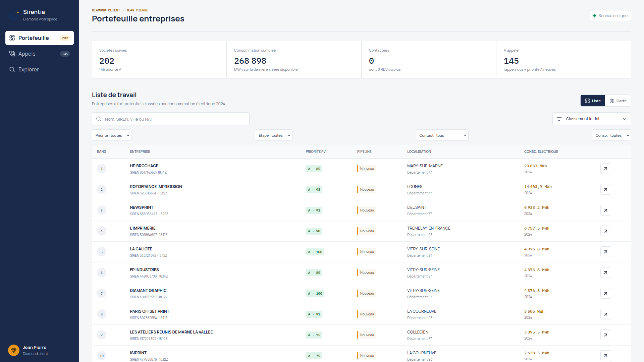Open FP INDUSTRIES details arrow icon
Screen dimensions: 644x362
605,273
